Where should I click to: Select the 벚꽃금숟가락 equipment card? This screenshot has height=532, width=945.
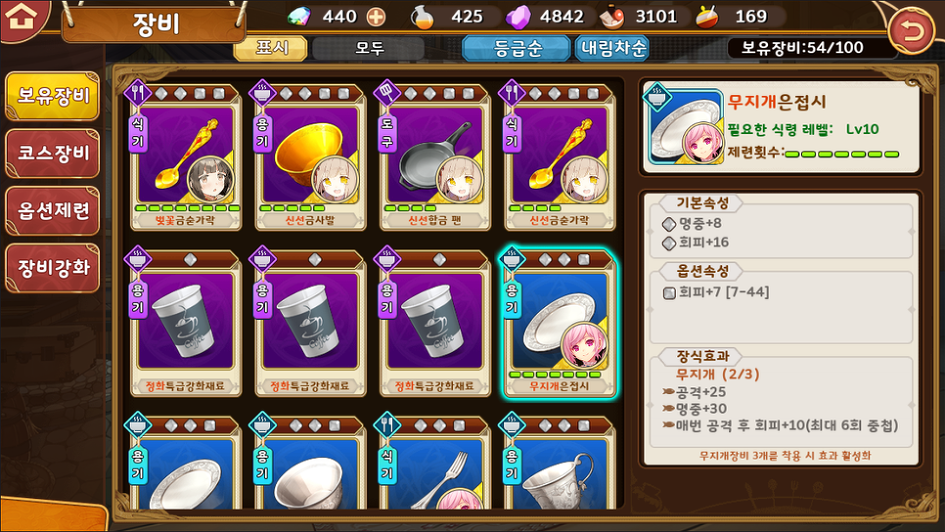(186, 157)
